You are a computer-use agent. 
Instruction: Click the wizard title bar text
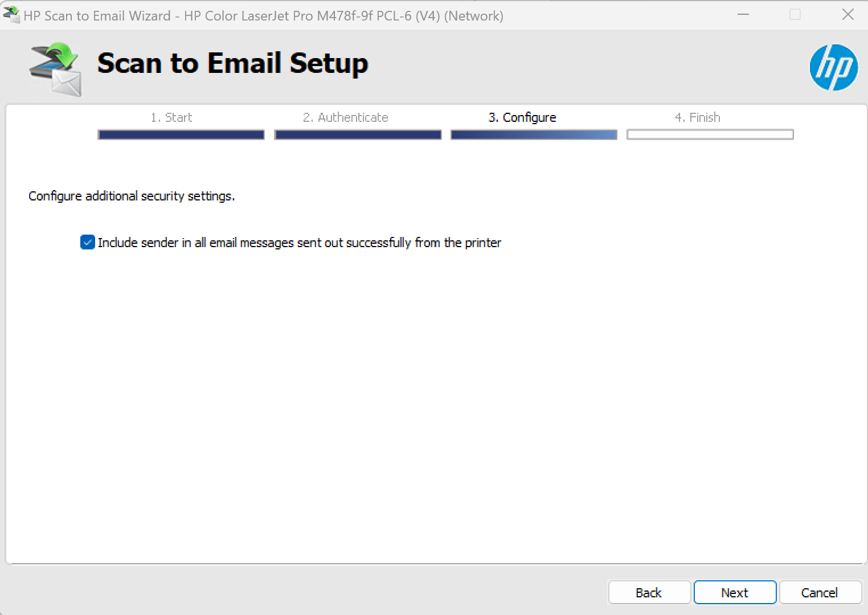(x=262, y=15)
